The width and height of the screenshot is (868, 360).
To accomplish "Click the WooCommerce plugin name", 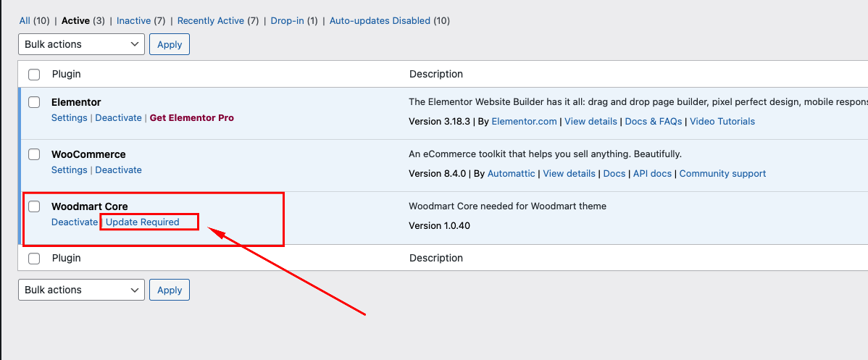I will 88,154.
